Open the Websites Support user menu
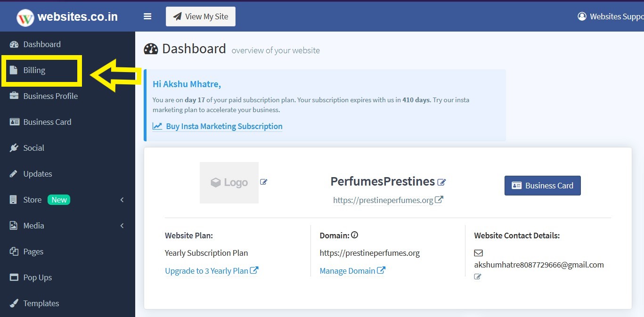This screenshot has height=317, width=644. click(x=611, y=16)
